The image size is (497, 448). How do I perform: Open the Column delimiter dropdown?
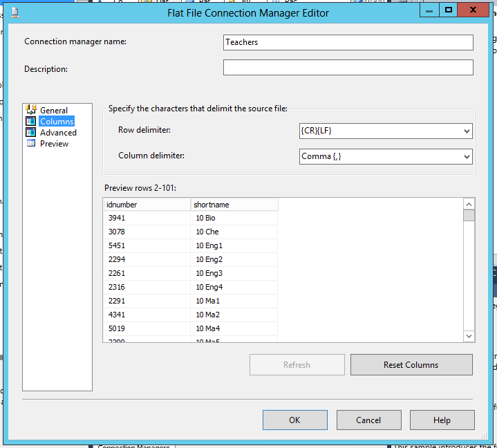click(467, 157)
